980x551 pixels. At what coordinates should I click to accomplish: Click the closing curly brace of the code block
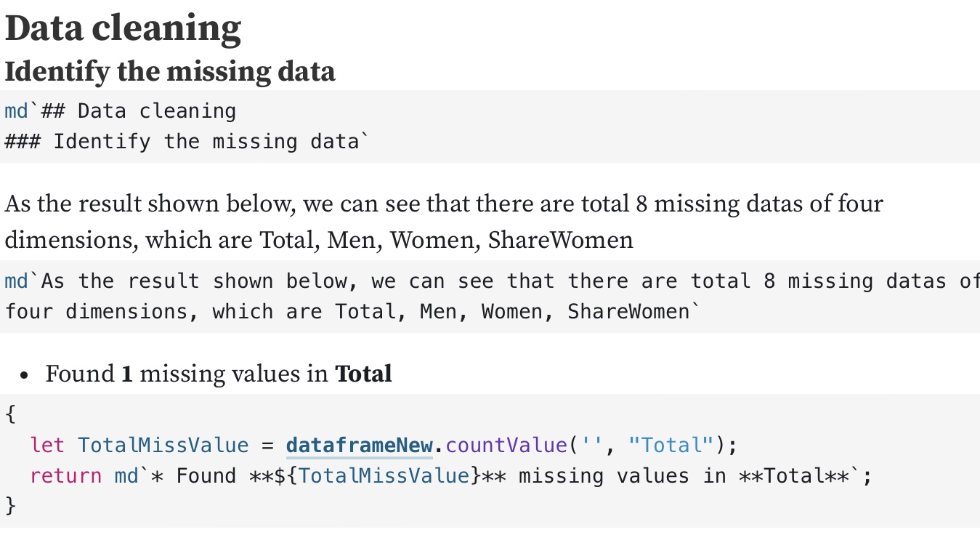(9, 505)
